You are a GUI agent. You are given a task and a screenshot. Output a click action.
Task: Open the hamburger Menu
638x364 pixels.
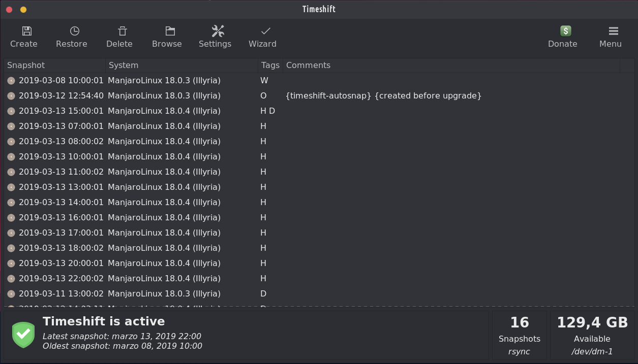[x=613, y=31]
